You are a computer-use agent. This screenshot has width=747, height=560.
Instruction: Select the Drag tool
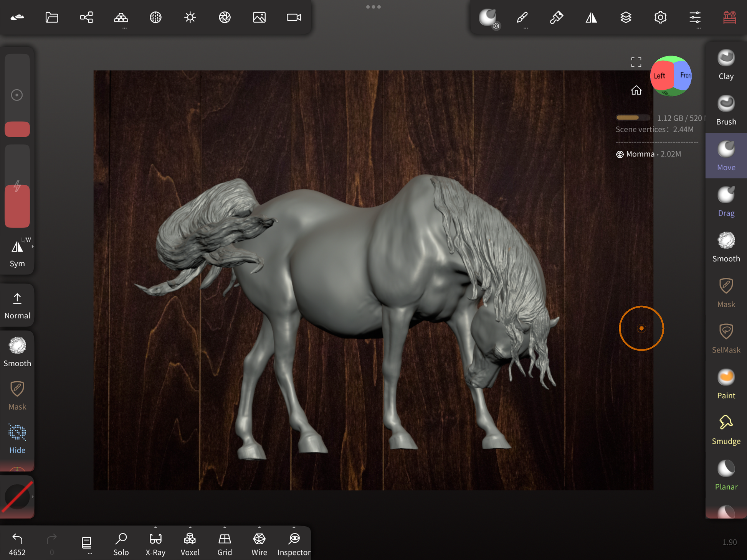[x=726, y=201]
